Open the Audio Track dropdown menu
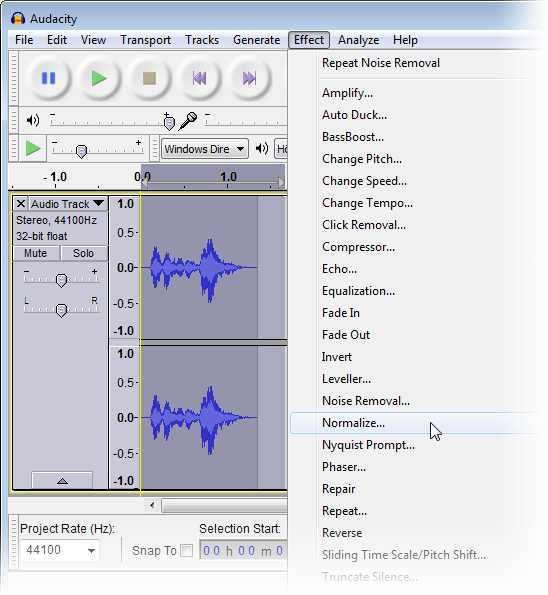Viewport: 548px width, 595px height. coord(68,204)
